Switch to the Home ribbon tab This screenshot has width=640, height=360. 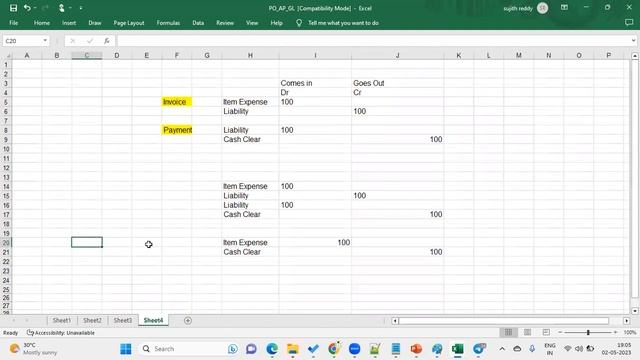[x=42, y=23]
